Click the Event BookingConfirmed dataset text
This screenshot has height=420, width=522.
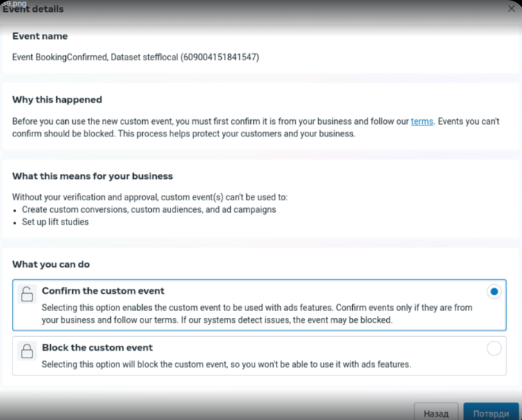[x=136, y=57]
